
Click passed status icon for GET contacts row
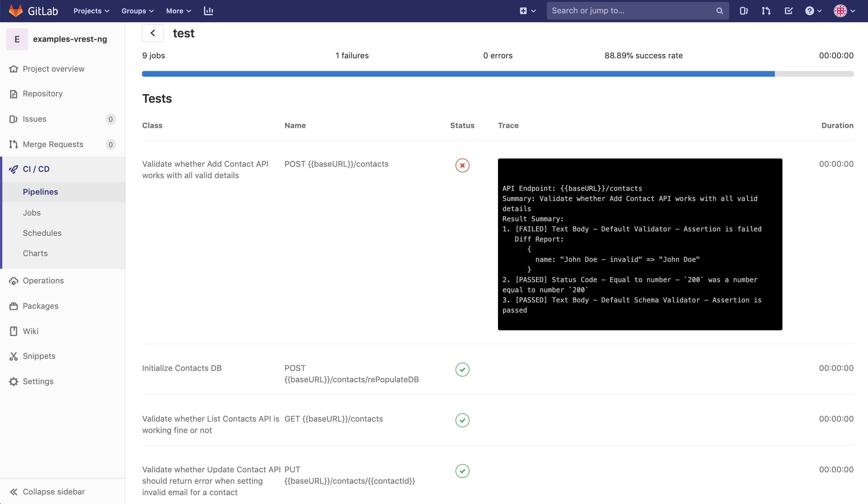pyautogui.click(x=462, y=420)
